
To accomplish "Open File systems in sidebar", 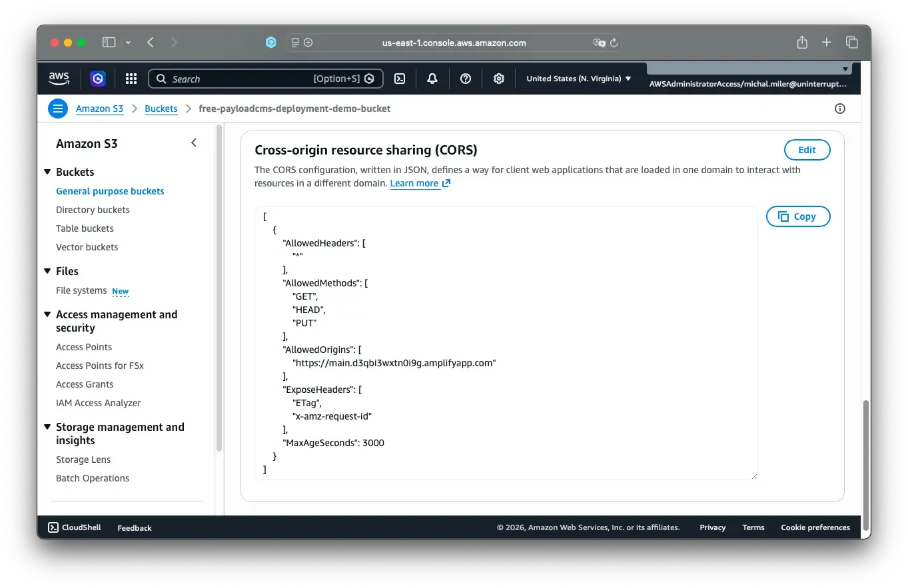I will [x=81, y=290].
